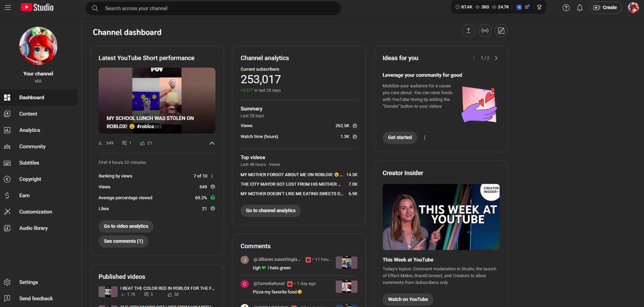Click the Views trend arrow in Short performance
This screenshot has width=644, height=307.
[x=213, y=187]
